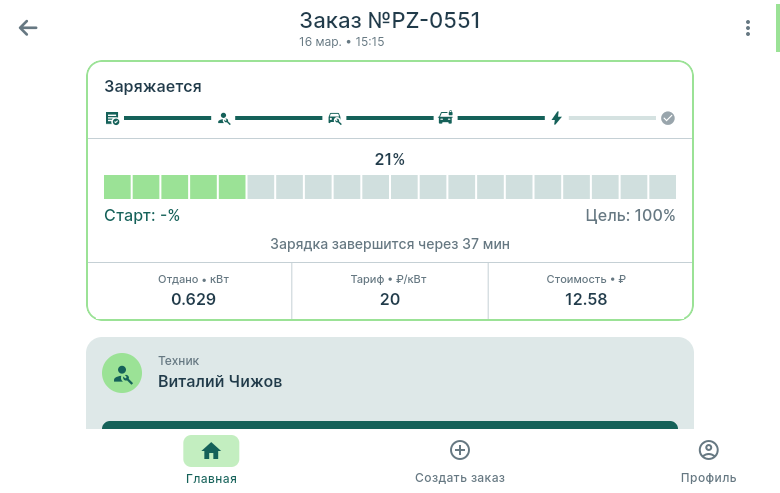This screenshot has width=780, height=493.
Task: Open the Создать заказ tab
Action: (x=460, y=459)
